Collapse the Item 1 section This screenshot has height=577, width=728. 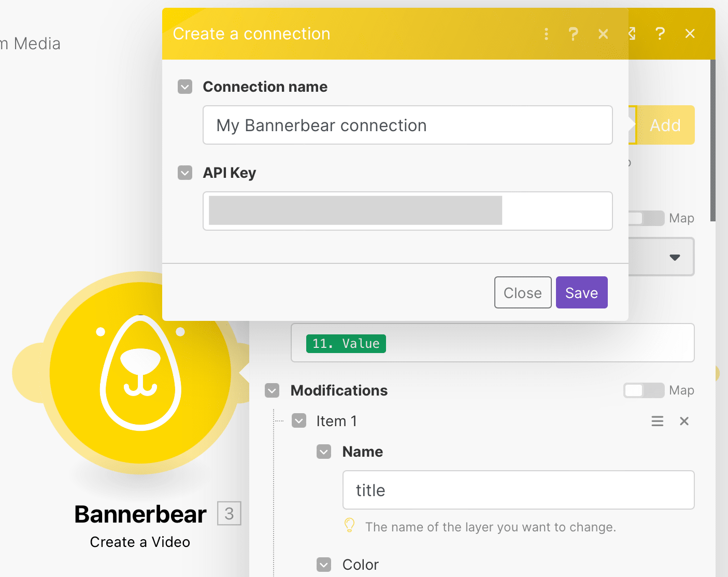click(x=299, y=420)
